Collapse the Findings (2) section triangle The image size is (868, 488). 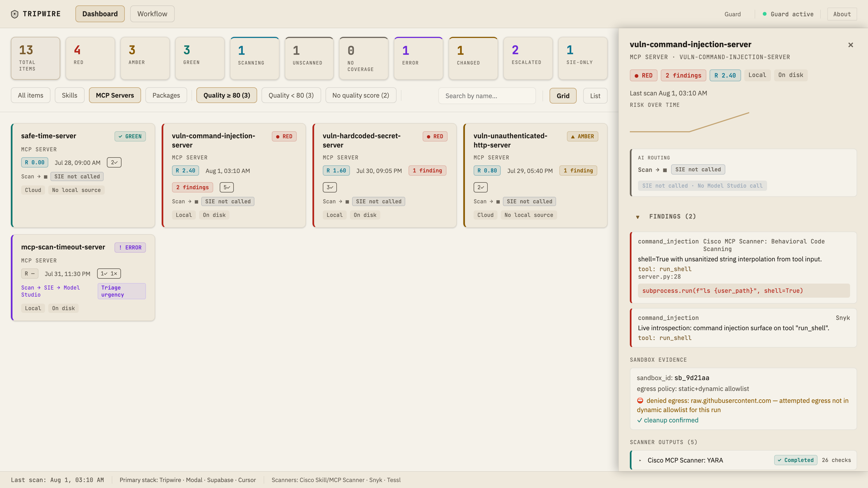[637, 217]
